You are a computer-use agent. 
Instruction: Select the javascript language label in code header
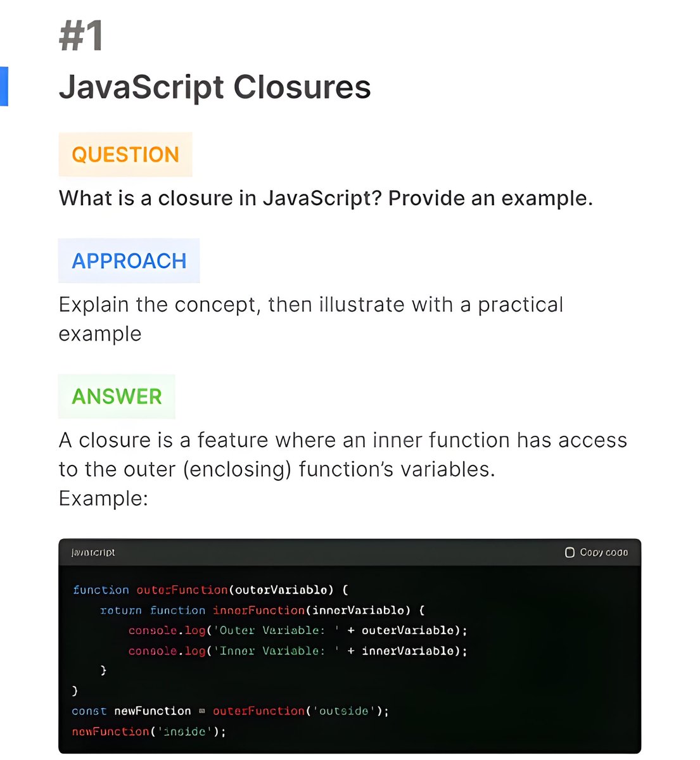tap(92, 552)
